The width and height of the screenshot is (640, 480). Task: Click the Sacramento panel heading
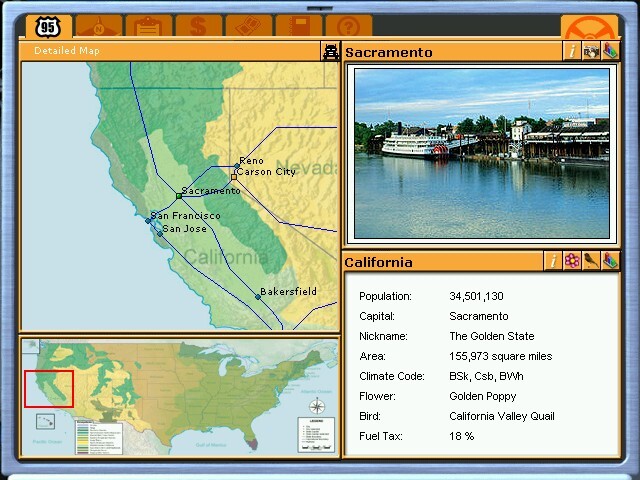coord(389,52)
